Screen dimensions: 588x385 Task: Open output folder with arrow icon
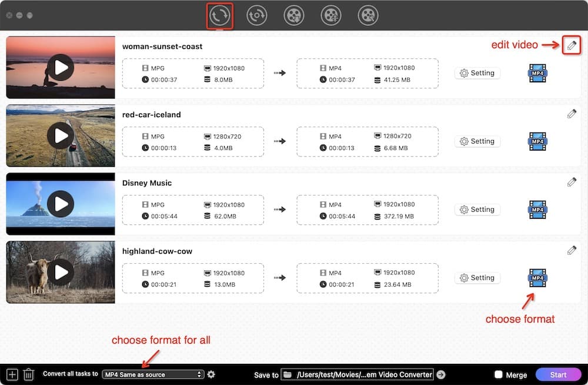pos(441,374)
